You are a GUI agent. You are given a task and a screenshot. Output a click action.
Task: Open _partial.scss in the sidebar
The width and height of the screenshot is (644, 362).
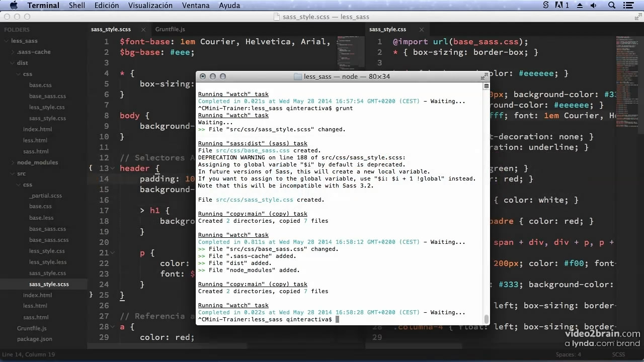point(45,196)
